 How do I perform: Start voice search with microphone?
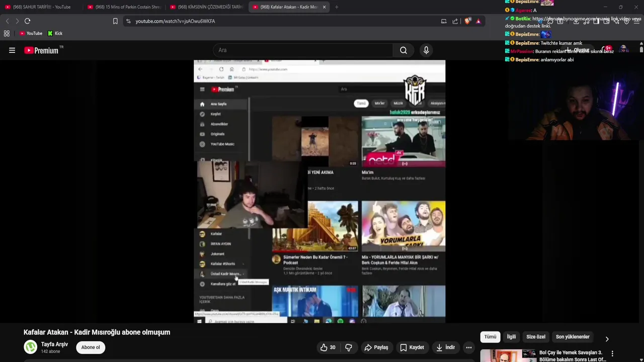click(426, 50)
